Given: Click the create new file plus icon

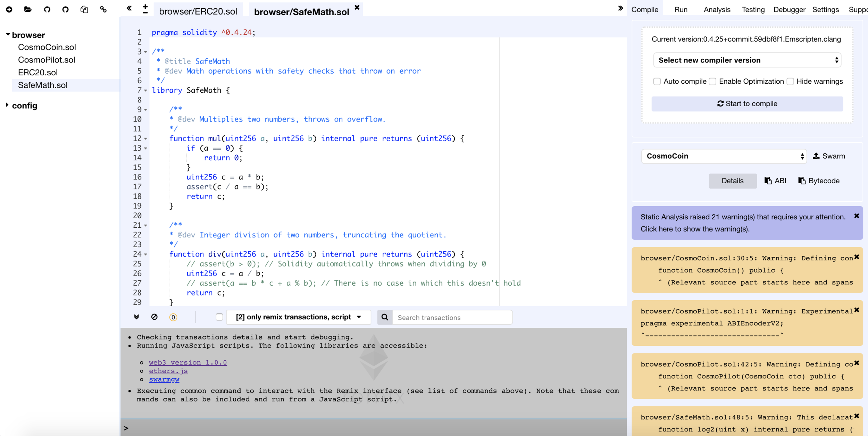Looking at the screenshot, I should [9, 9].
